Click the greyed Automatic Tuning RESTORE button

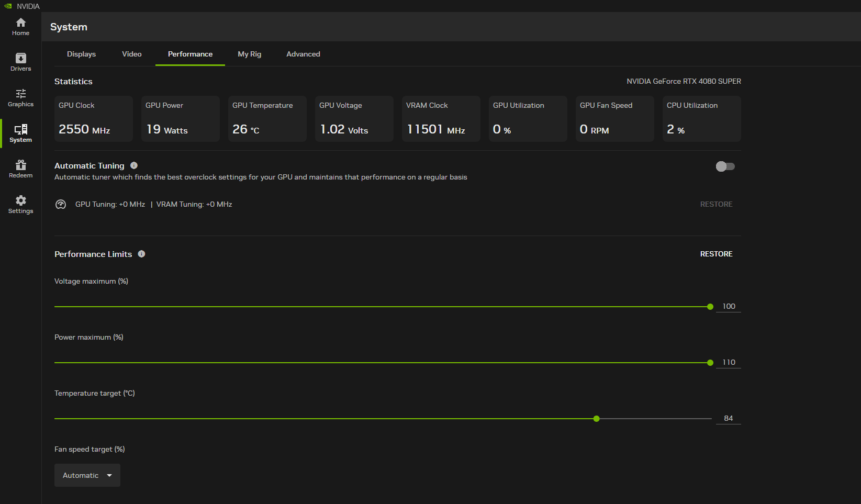click(716, 204)
